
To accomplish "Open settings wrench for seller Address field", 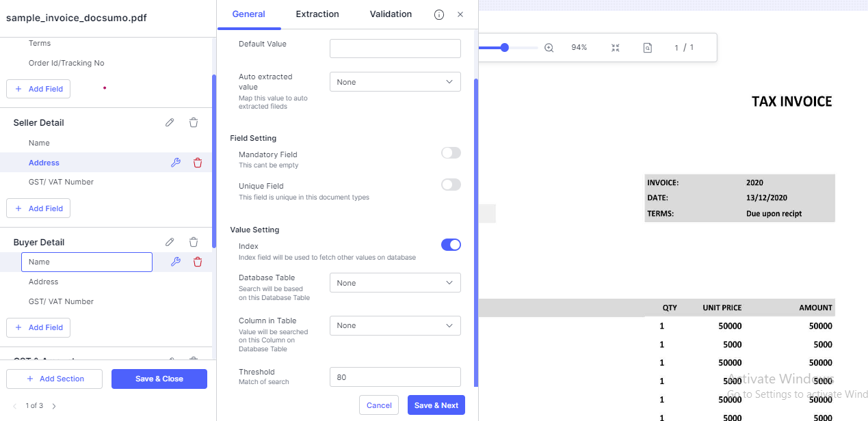I will (x=175, y=163).
